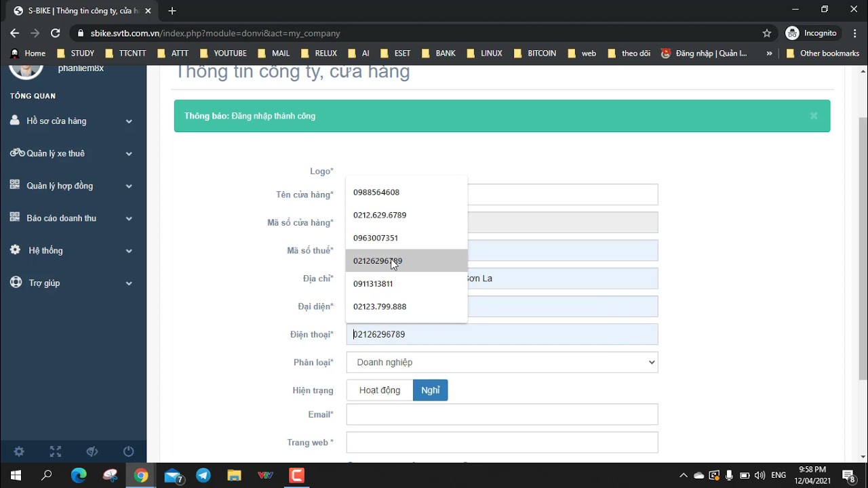Open Chrome three-dot menu
Viewport: 868px width, 488px height.
(x=854, y=33)
